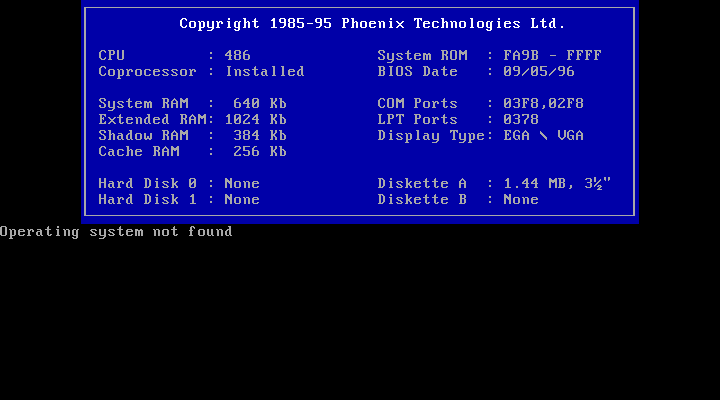Click the CPU 486 line

(174, 55)
